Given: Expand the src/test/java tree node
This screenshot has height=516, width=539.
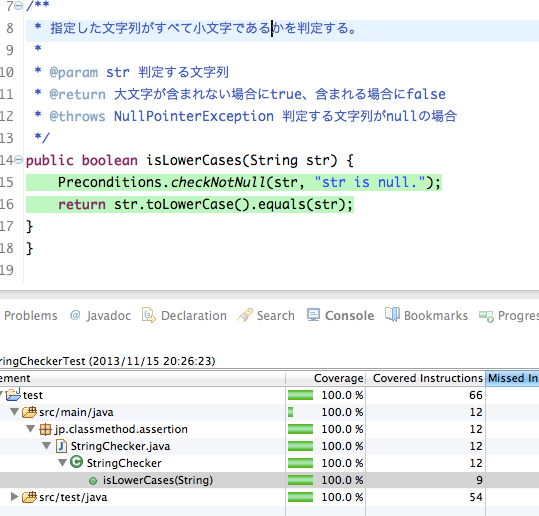Looking at the screenshot, I should click(x=14, y=496).
